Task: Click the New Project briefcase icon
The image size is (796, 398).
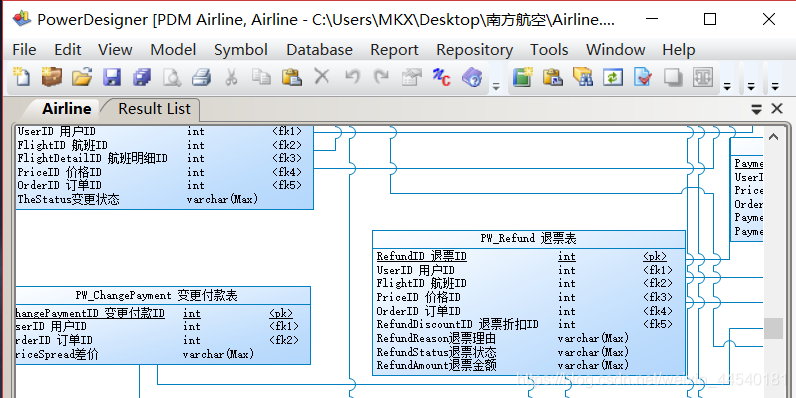Action: (x=51, y=77)
